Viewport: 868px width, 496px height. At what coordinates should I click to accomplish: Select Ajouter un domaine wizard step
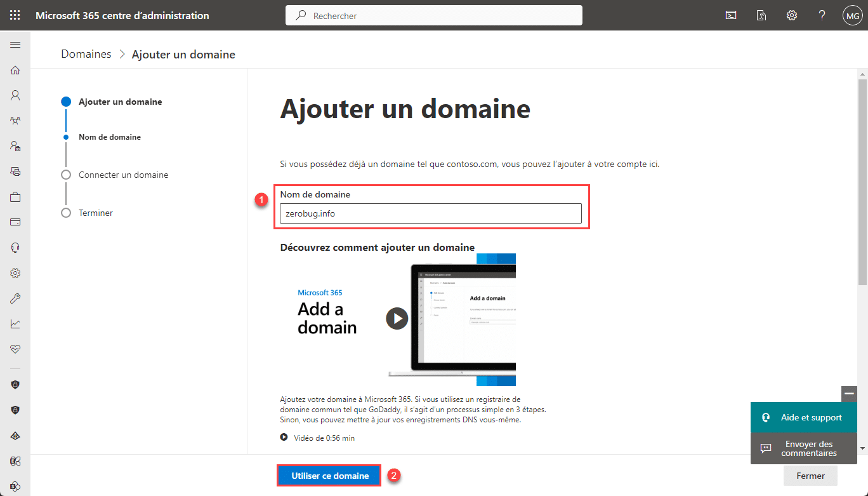pos(120,102)
